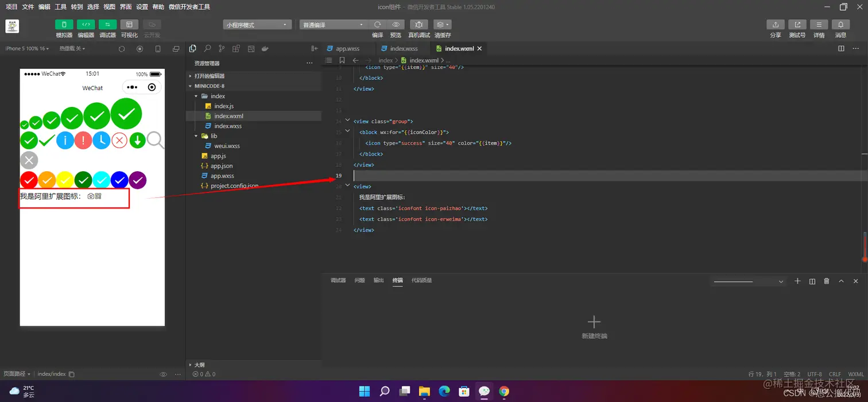Click the detach simulator window icon

(x=176, y=49)
